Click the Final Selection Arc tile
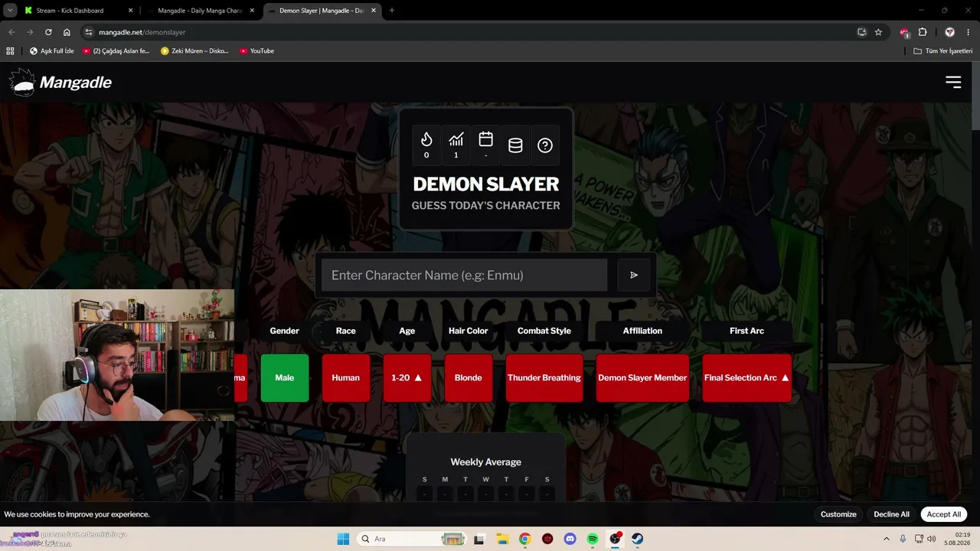 point(746,377)
